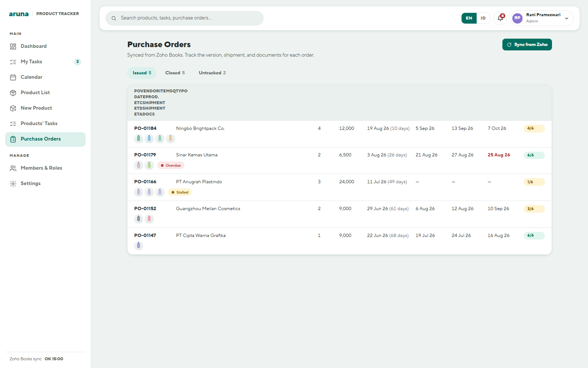Click the first product bottle of PO-01184

[139, 139]
